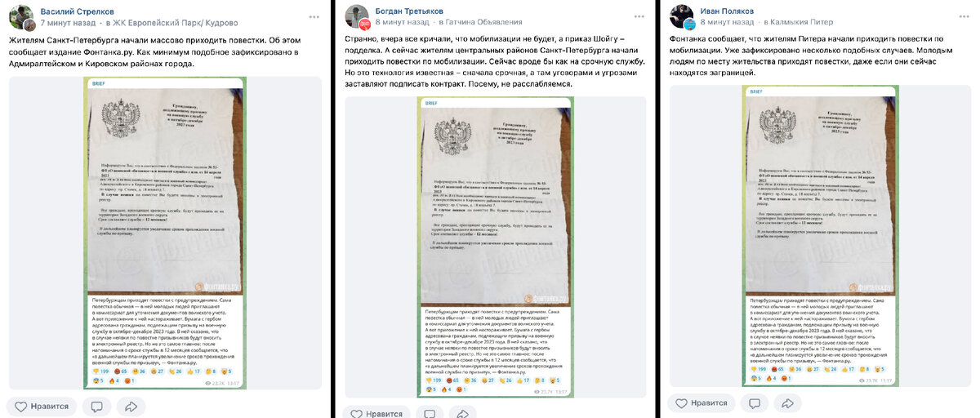Share Василий Стрелков's post via arrow icon
Screen dimensions: 980x418
pyautogui.click(x=130, y=406)
